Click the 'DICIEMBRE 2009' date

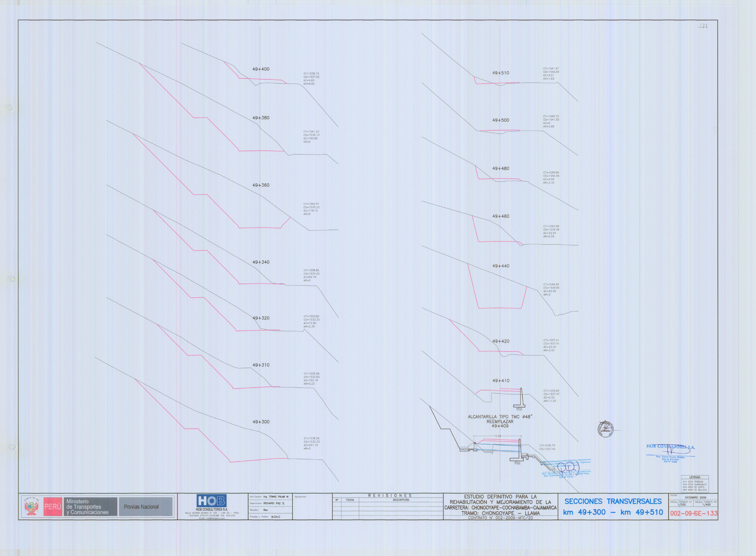(695, 497)
